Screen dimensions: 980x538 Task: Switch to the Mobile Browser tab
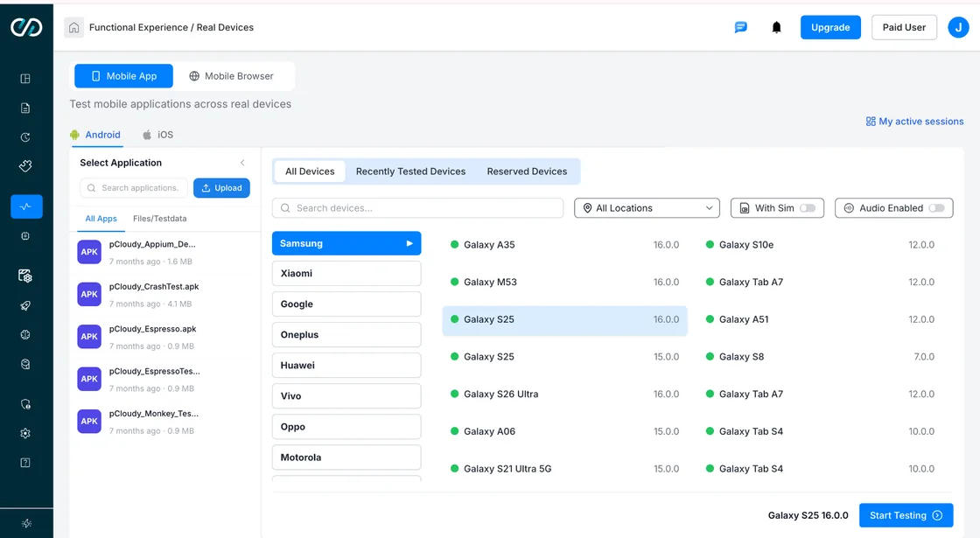[231, 76]
